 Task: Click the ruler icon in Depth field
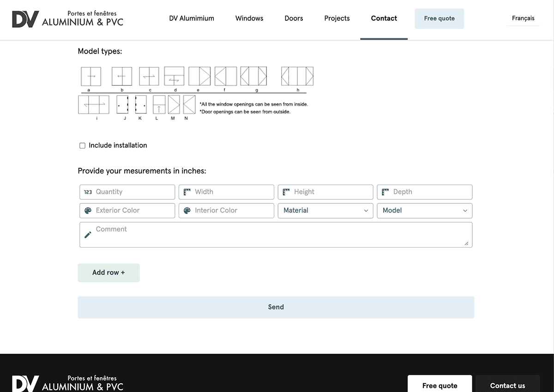(385, 192)
